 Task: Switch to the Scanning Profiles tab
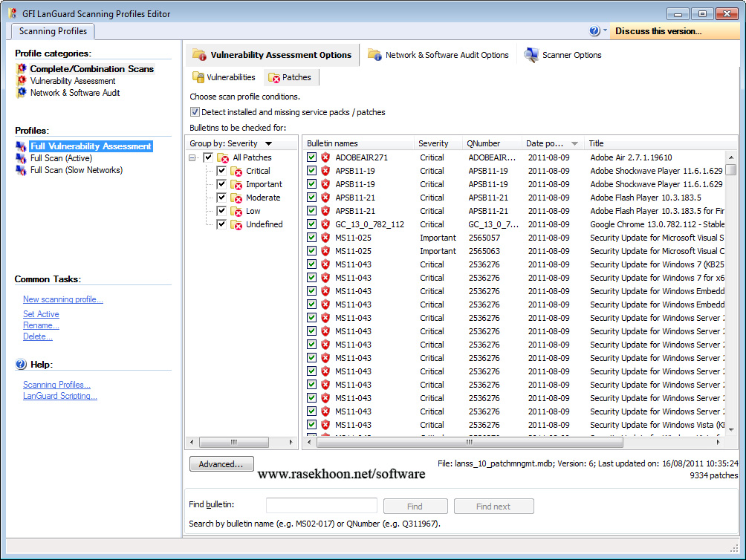(x=53, y=31)
